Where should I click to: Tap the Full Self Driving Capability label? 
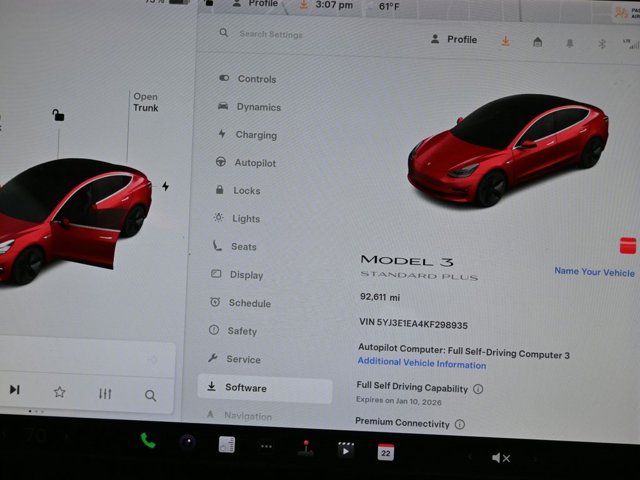click(412, 387)
